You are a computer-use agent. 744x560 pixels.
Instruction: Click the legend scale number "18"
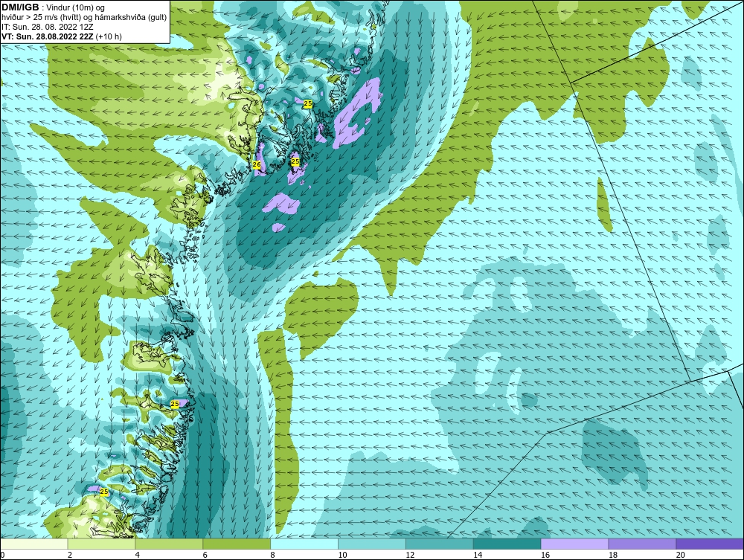pos(612,555)
